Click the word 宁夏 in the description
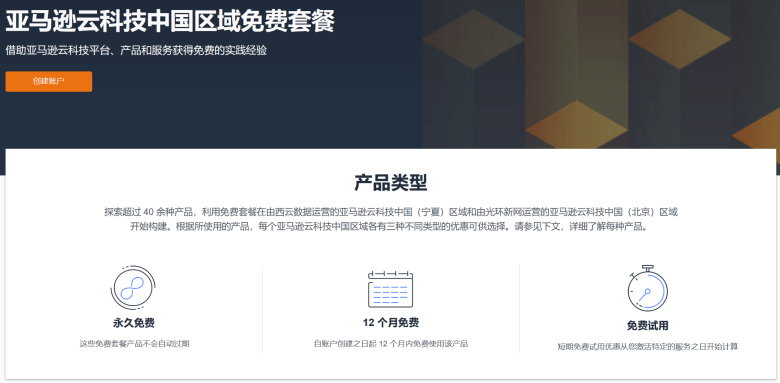This screenshot has height=383, width=780. 430,212
